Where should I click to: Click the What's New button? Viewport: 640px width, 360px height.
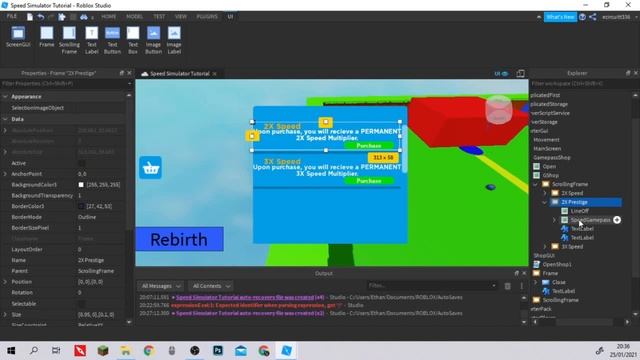pyautogui.click(x=560, y=17)
